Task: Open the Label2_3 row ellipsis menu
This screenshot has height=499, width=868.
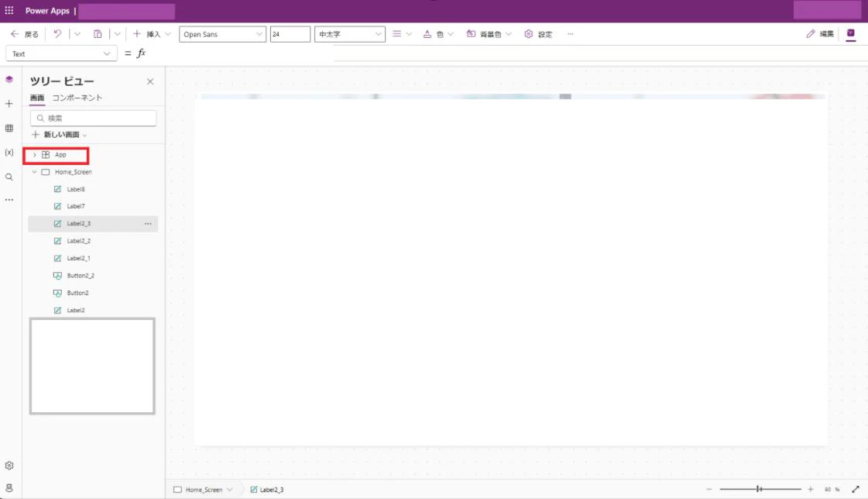Action: coord(148,224)
